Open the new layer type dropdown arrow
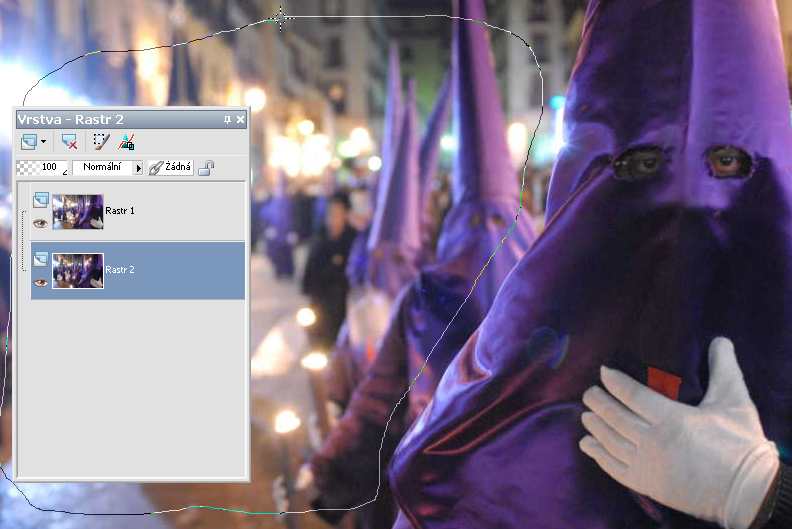This screenshot has width=792, height=529. coord(43,142)
